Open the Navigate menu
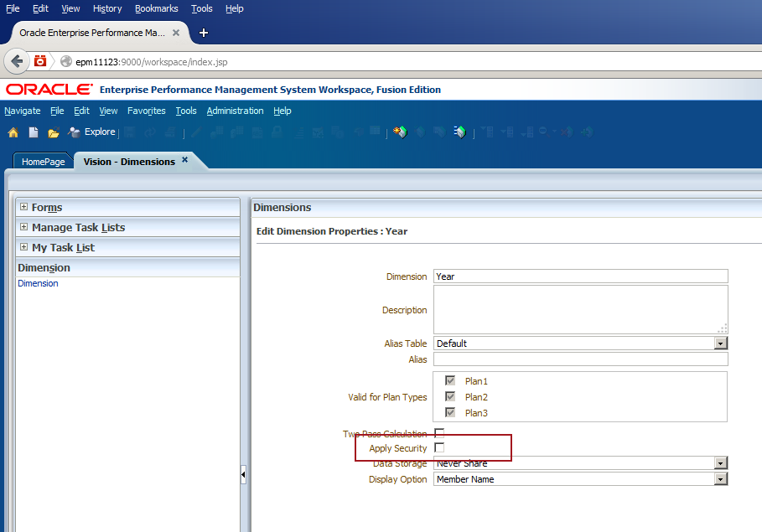Screen dimensions: 762x532 click(x=23, y=111)
